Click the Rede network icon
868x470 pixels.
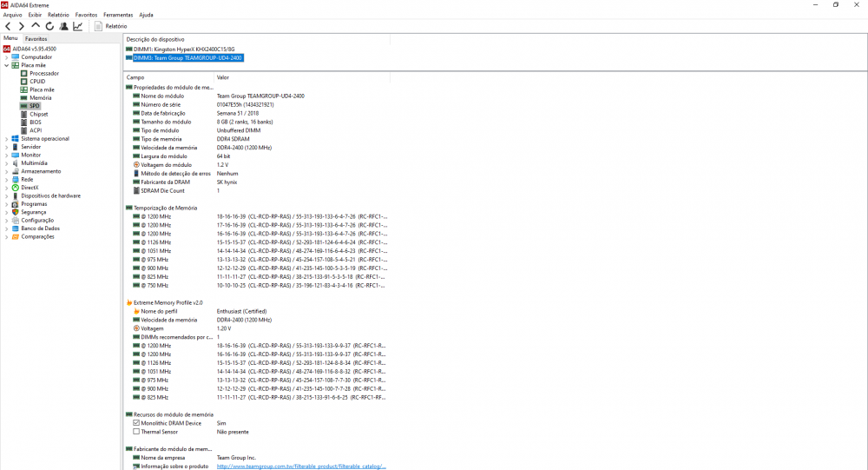pos(15,180)
